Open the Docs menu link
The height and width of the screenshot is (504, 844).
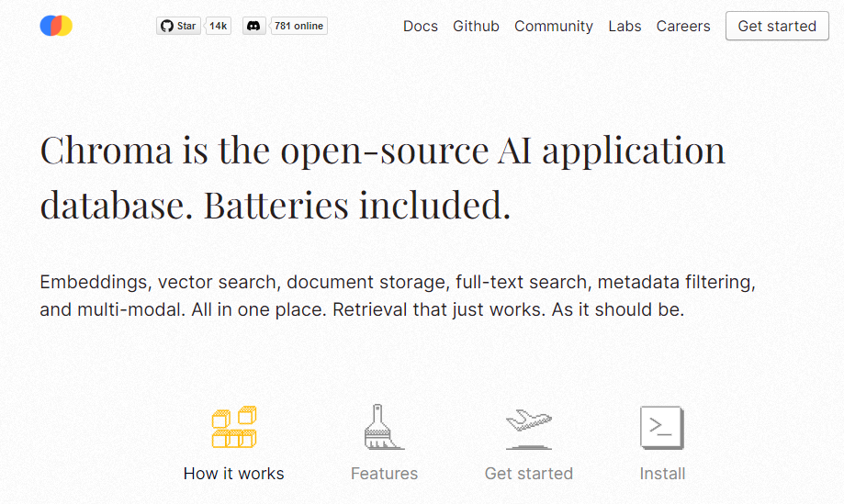click(421, 26)
